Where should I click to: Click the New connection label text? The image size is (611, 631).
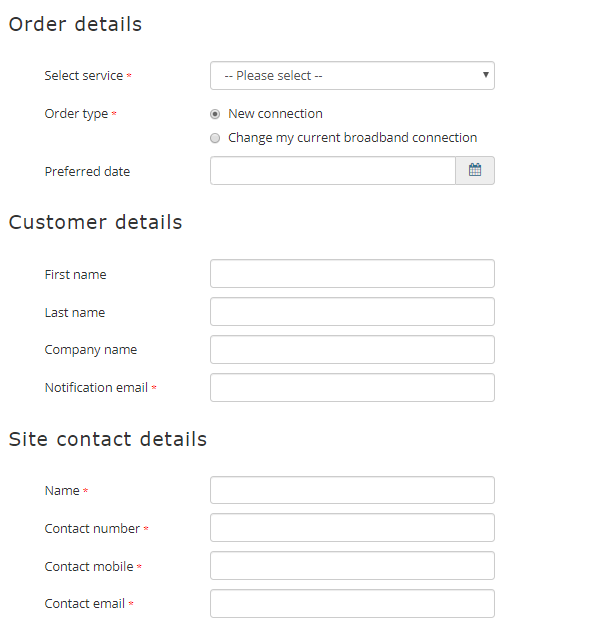click(275, 114)
